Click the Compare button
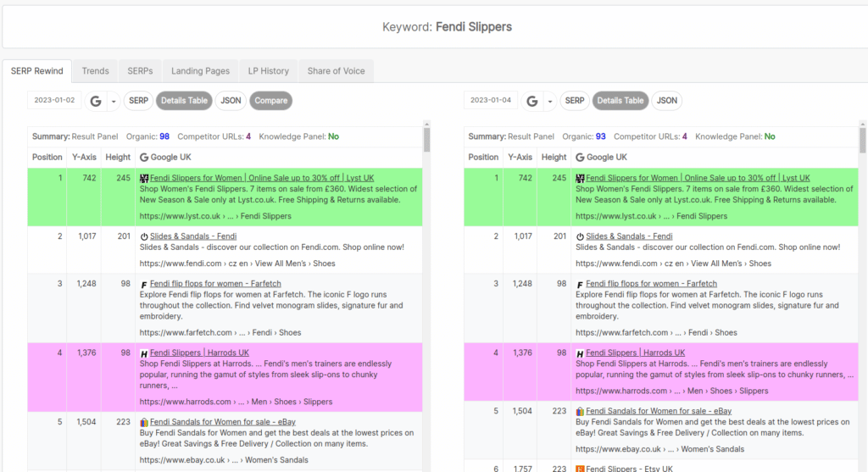This screenshot has width=868, height=472. coord(270,101)
